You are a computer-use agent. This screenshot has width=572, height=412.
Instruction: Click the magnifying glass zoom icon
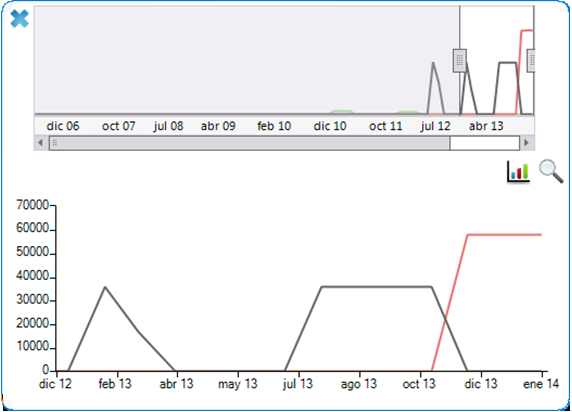(551, 171)
